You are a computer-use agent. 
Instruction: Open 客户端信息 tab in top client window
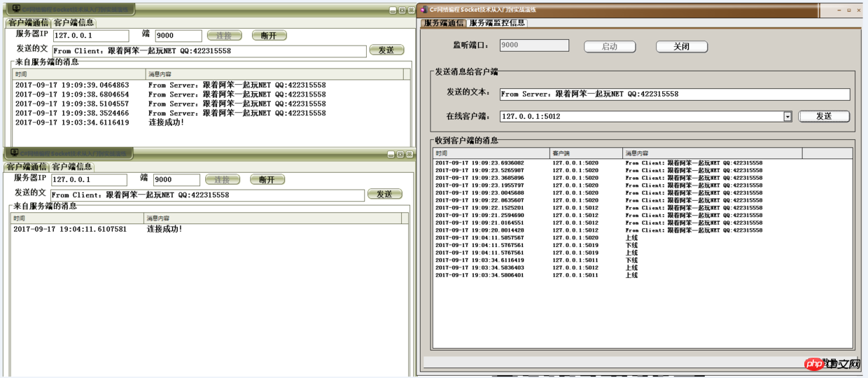[73, 22]
